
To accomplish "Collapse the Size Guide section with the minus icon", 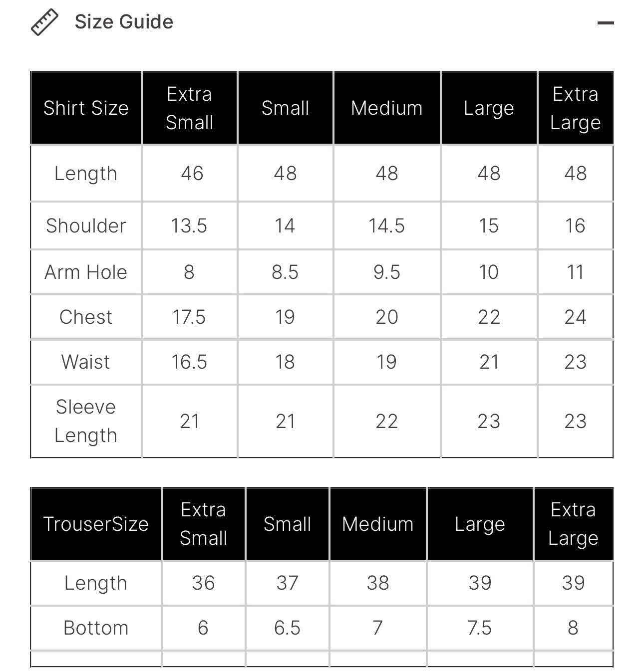I will coord(605,23).
